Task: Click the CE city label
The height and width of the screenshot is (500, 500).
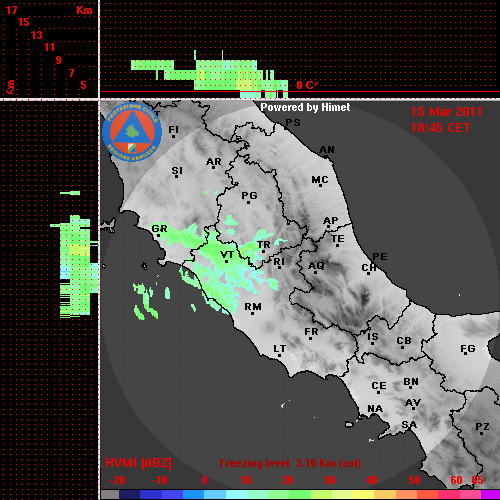Action: (x=379, y=386)
